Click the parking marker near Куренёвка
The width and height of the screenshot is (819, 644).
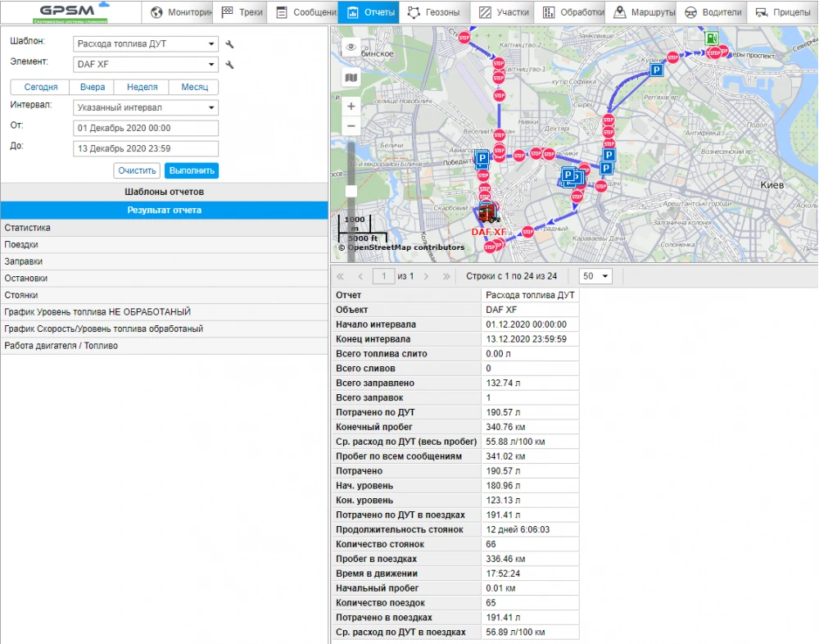click(656, 71)
